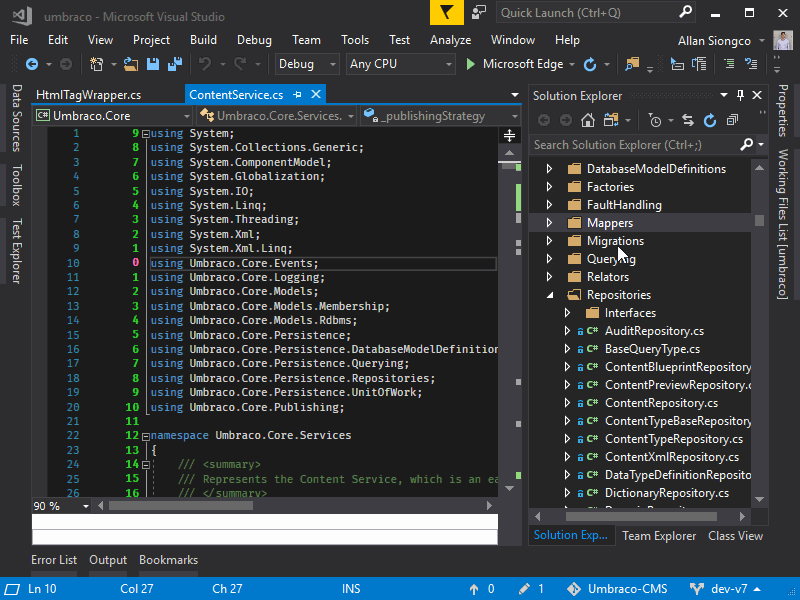Image resolution: width=800 pixels, height=600 pixels.
Task: Click the Save All toolbar icon
Action: (x=175, y=64)
